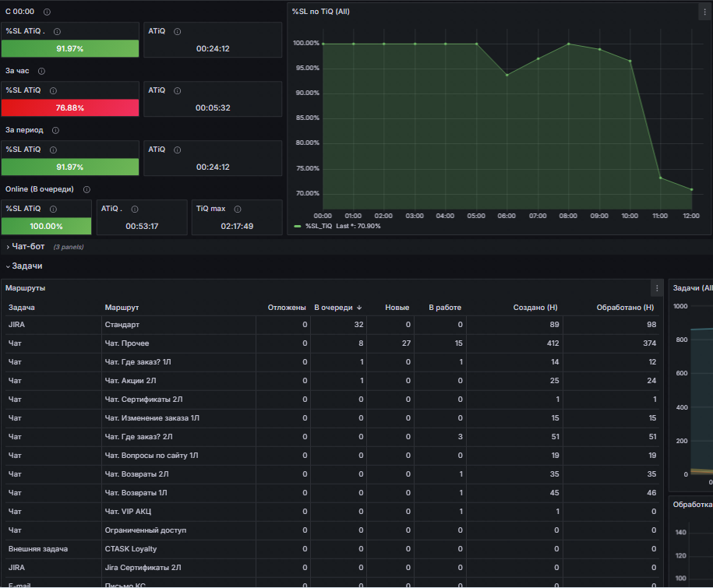Click the Обработано (H) column header

click(625, 308)
